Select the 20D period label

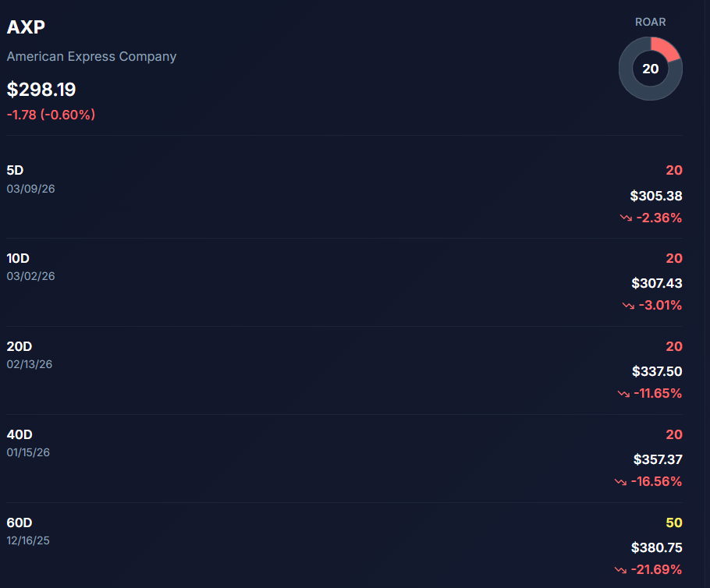pyautogui.click(x=20, y=346)
